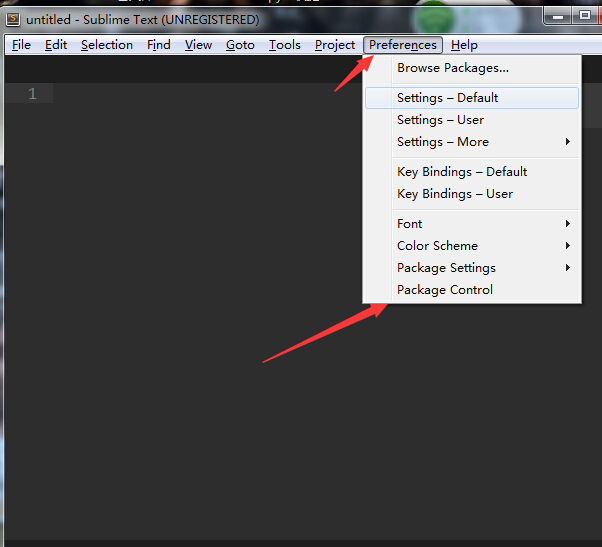
Task: Open the Tools menu
Action: point(284,45)
